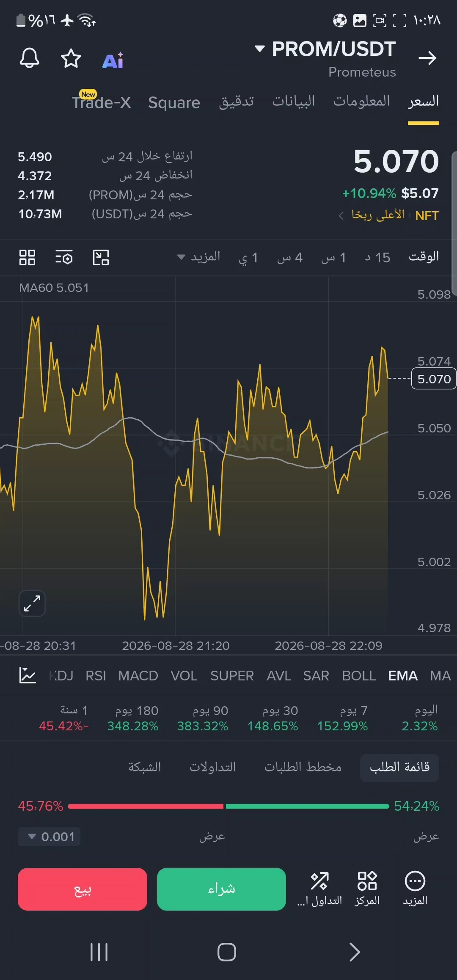Toggle the MACD indicator
The image size is (457, 980).
138,676
